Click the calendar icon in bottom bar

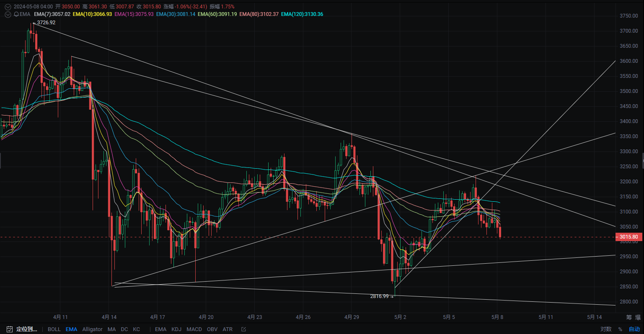[10, 329]
